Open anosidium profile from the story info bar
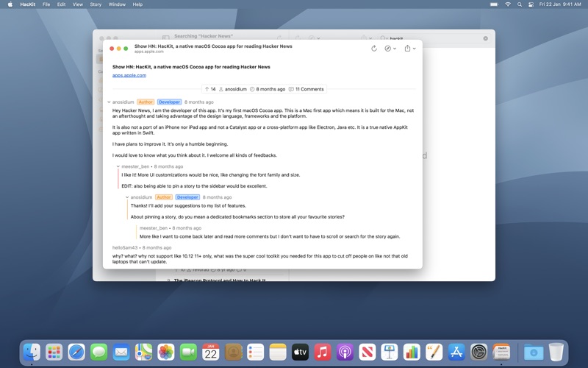This screenshot has width=588, height=368. pyautogui.click(x=232, y=89)
